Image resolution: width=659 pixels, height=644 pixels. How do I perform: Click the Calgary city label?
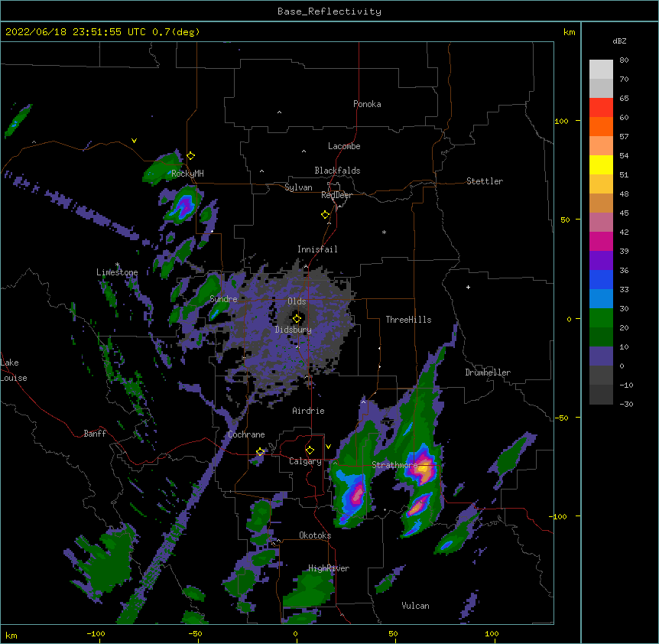[x=305, y=461]
